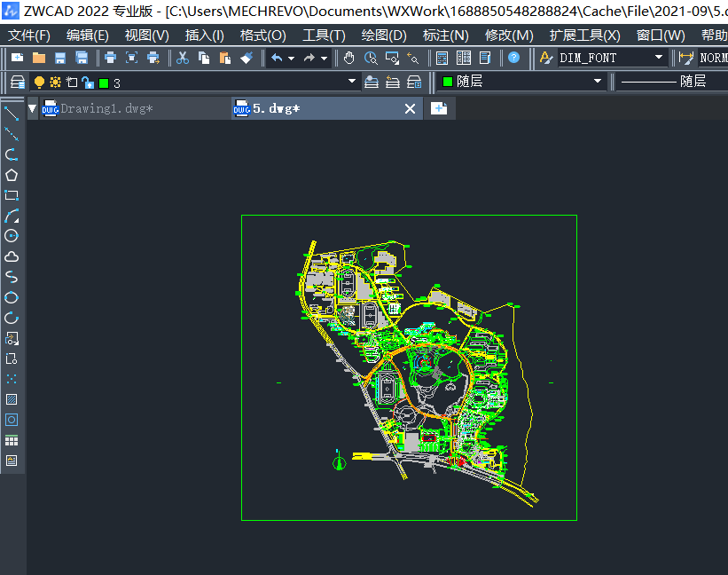Select the Point tool

point(12,379)
